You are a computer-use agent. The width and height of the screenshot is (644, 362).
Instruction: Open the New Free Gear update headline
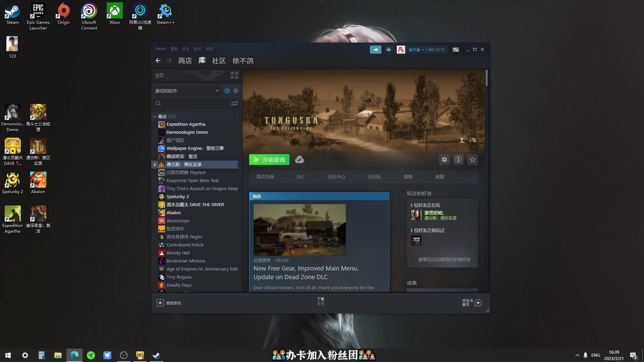click(306, 273)
